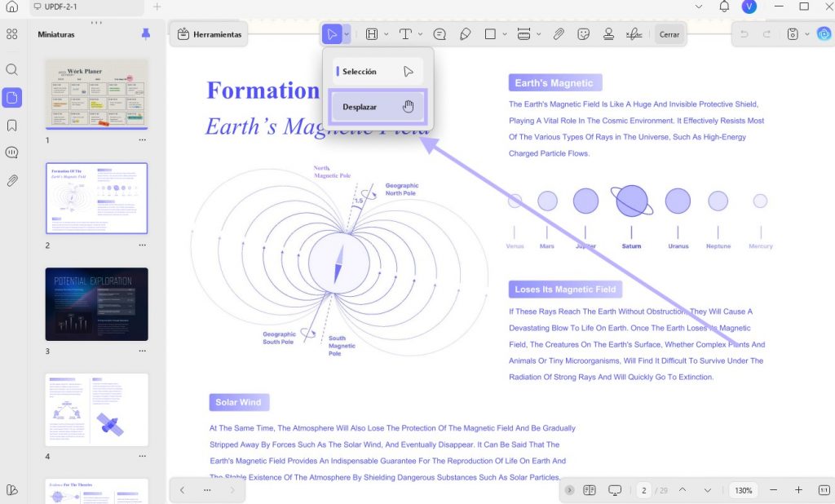The height and width of the screenshot is (504, 835).
Task: Activate the selection cursor tool
Action: coord(332,34)
